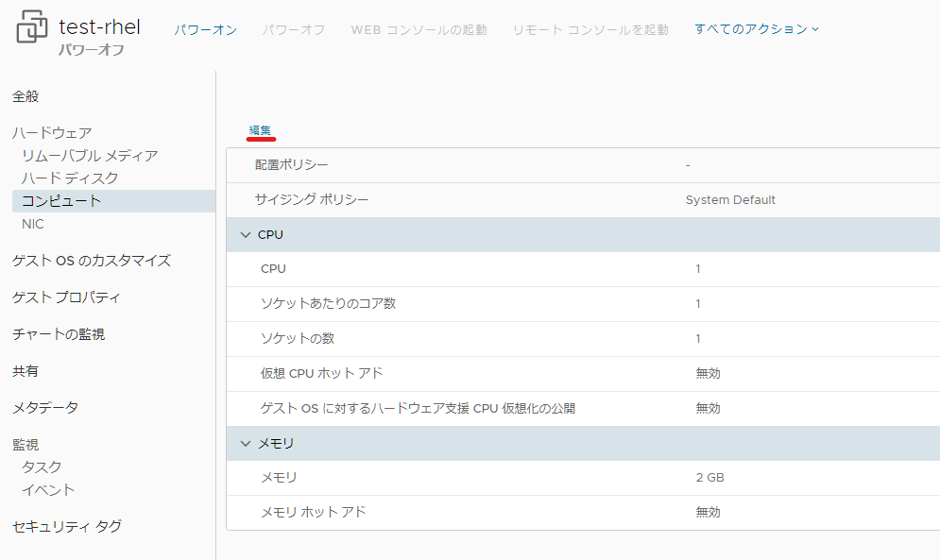The height and width of the screenshot is (560, 940).
Task: Open セキュリティ タグ section
Action: click(67, 526)
